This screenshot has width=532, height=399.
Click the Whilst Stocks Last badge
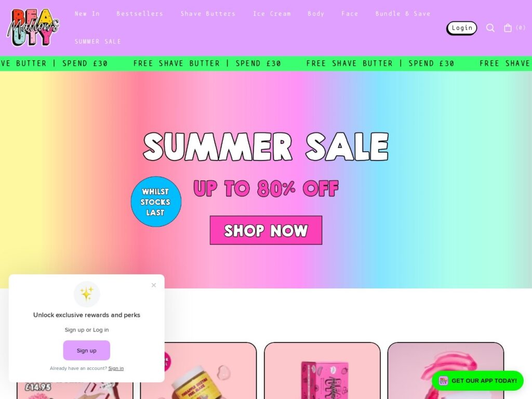(156, 202)
